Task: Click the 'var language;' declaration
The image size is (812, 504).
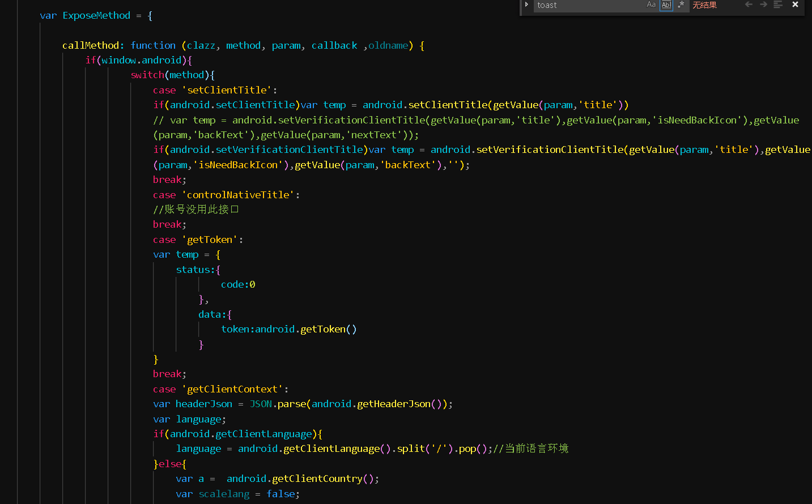Action: pyautogui.click(x=189, y=419)
